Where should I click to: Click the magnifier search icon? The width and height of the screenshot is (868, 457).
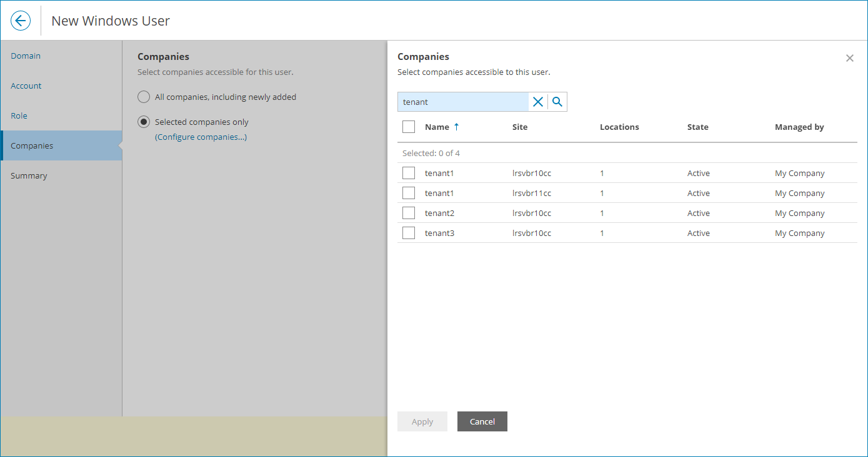[x=557, y=102]
